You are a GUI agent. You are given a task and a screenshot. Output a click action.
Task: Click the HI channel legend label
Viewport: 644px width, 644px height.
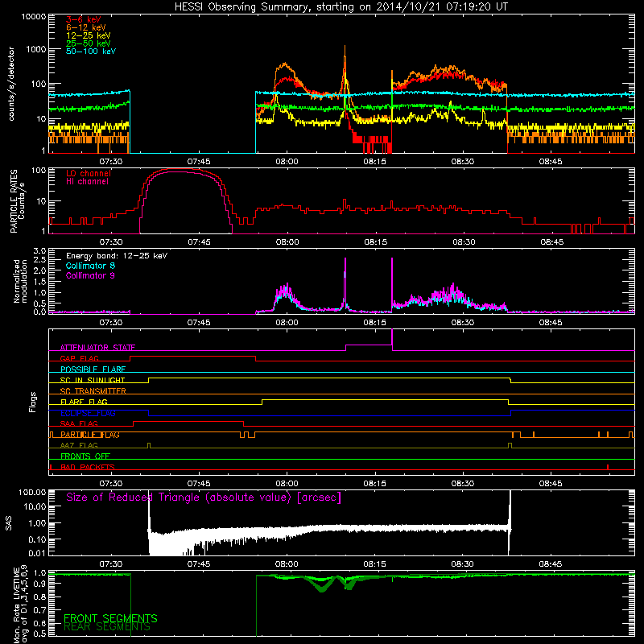[x=87, y=181]
